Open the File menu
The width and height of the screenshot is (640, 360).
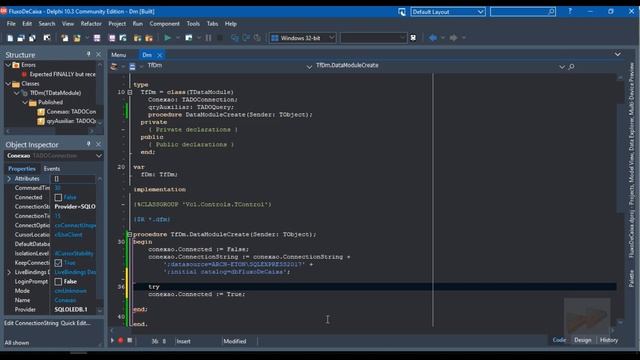(11, 24)
